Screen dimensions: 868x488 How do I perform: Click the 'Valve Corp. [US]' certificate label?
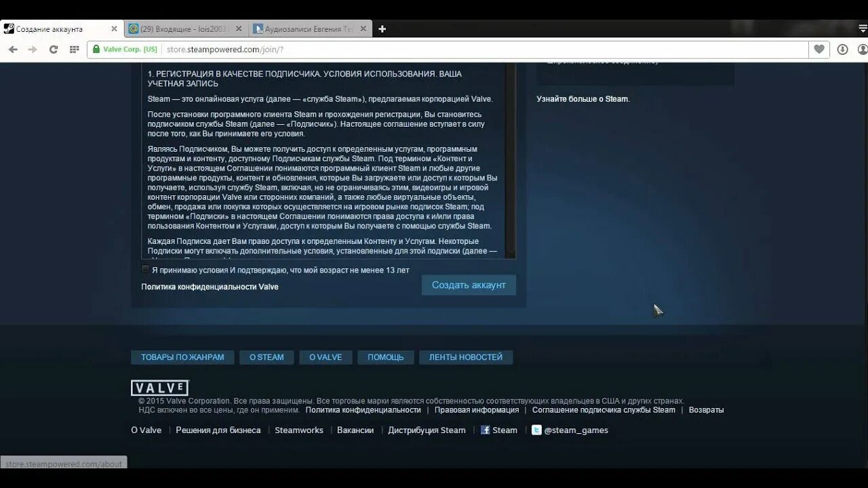pyautogui.click(x=130, y=49)
